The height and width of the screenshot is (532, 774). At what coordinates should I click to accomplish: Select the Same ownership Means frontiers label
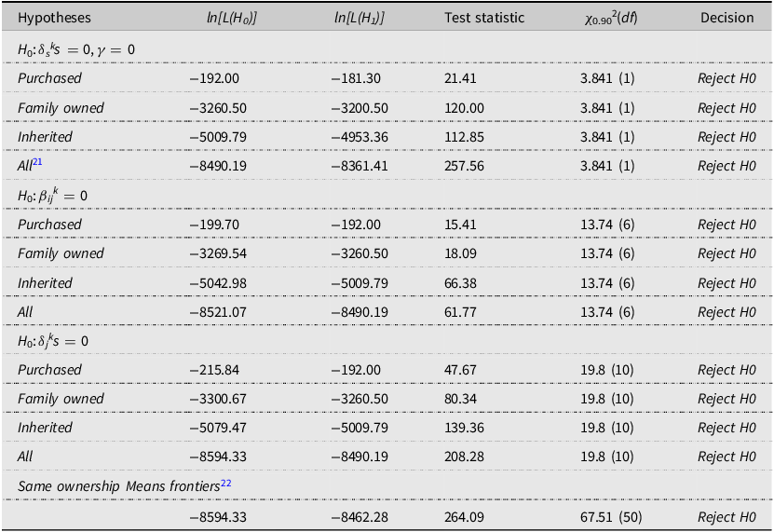pyautogui.click(x=118, y=486)
